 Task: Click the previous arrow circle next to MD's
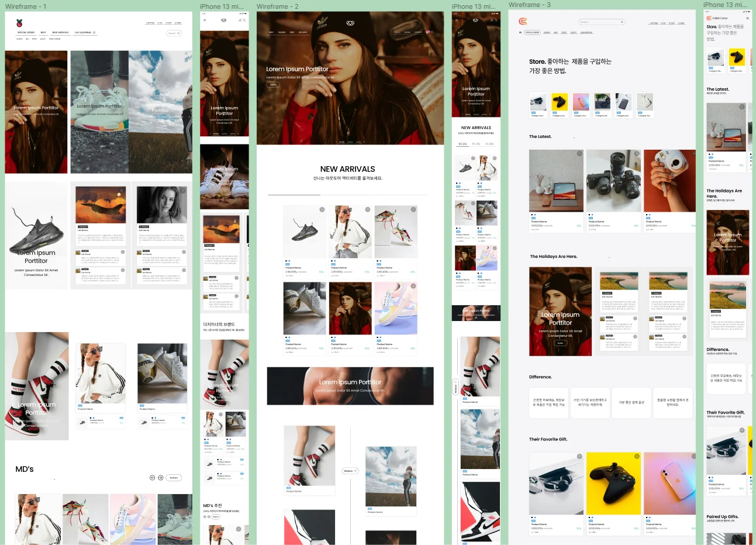(x=153, y=478)
